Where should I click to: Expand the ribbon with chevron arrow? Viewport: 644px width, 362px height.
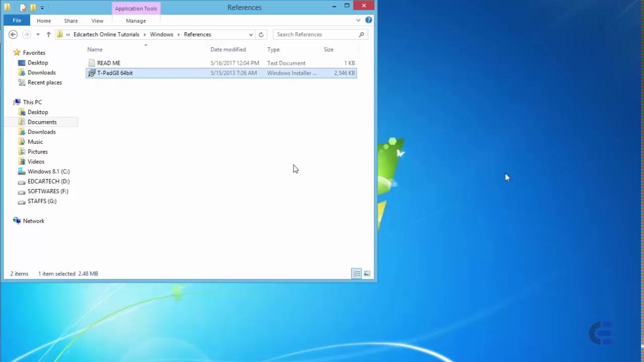tap(358, 20)
